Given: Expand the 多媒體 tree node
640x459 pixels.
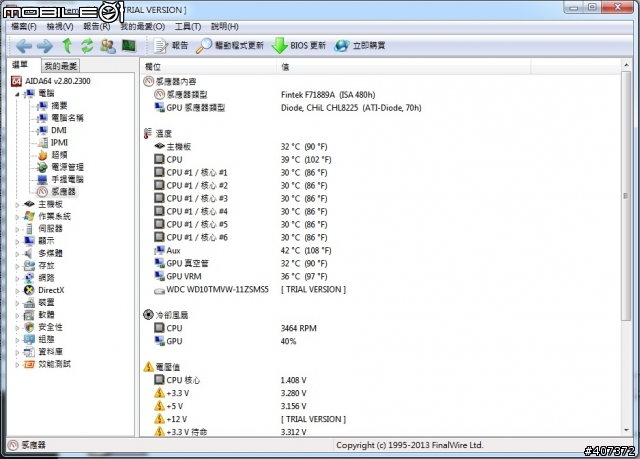Looking at the screenshot, I should pyautogui.click(x=17, y=253).
